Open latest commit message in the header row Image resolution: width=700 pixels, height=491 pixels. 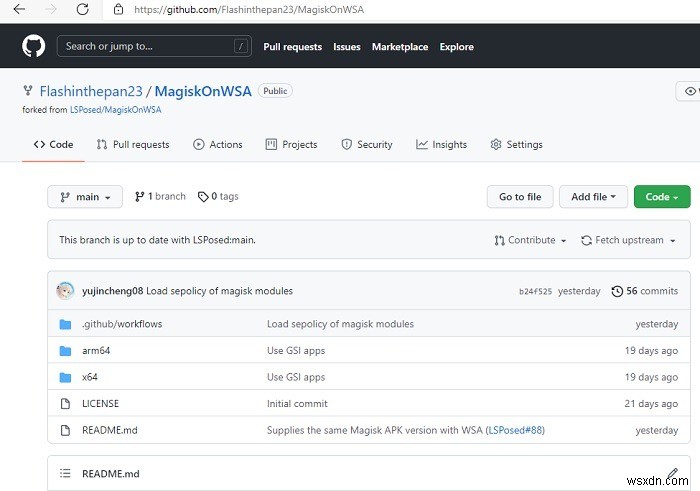coord(220,291)
